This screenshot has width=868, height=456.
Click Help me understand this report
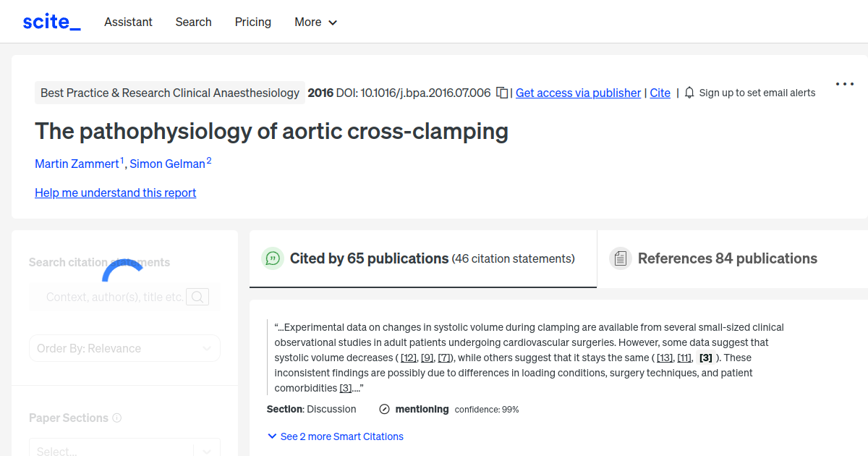115,193
